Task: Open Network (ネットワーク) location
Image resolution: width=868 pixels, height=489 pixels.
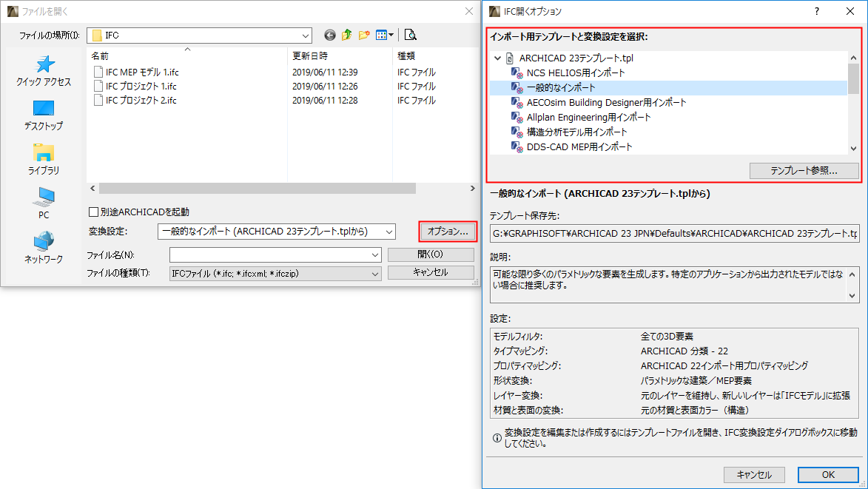Action: [44, 248]
